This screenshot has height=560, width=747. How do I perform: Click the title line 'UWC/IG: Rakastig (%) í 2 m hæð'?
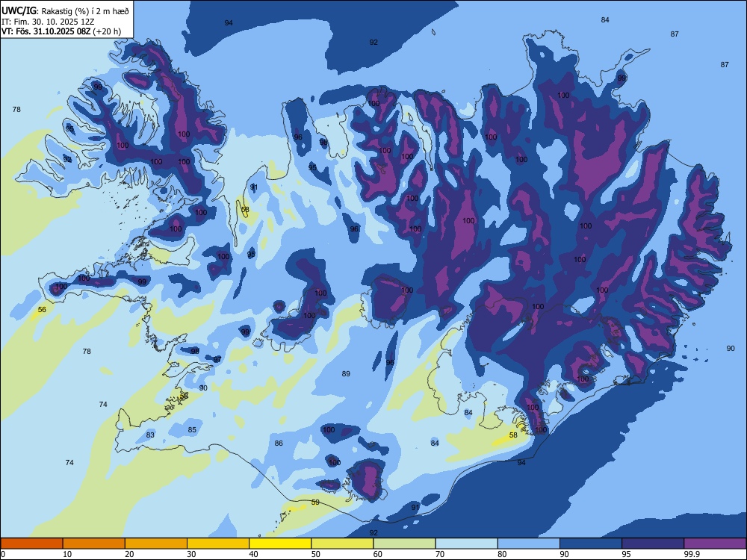65,10
